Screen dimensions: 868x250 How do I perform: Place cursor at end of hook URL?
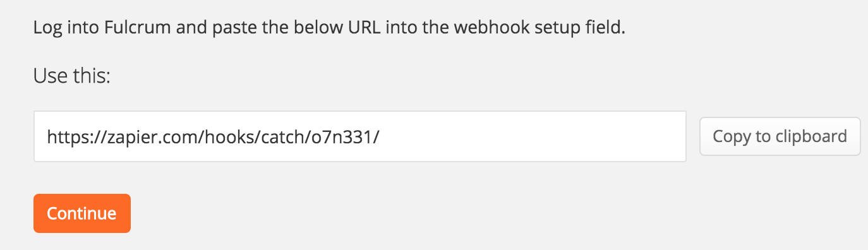(x=380, y=136)
